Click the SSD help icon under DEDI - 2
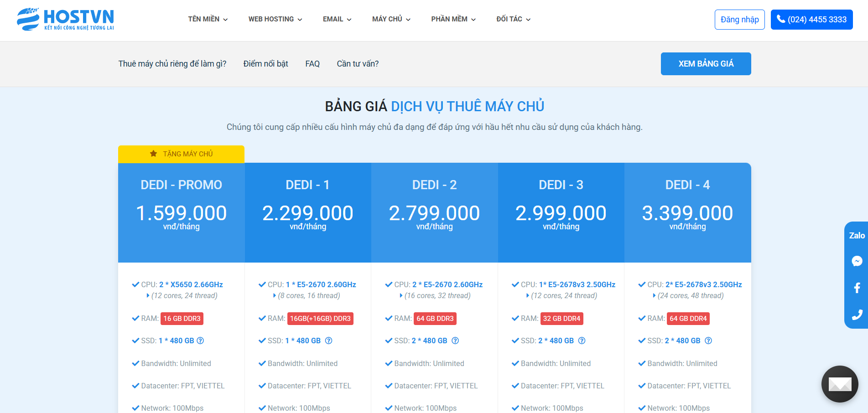868x413 pixels. coord(455,341)
